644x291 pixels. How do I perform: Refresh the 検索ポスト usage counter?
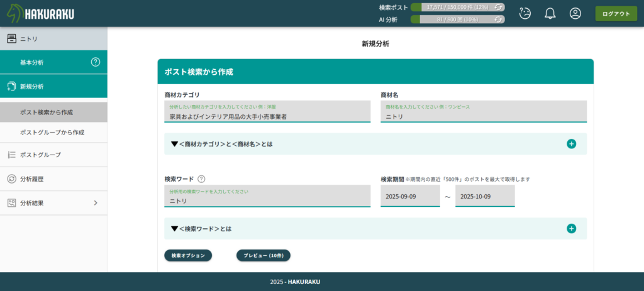coord(498,8)
